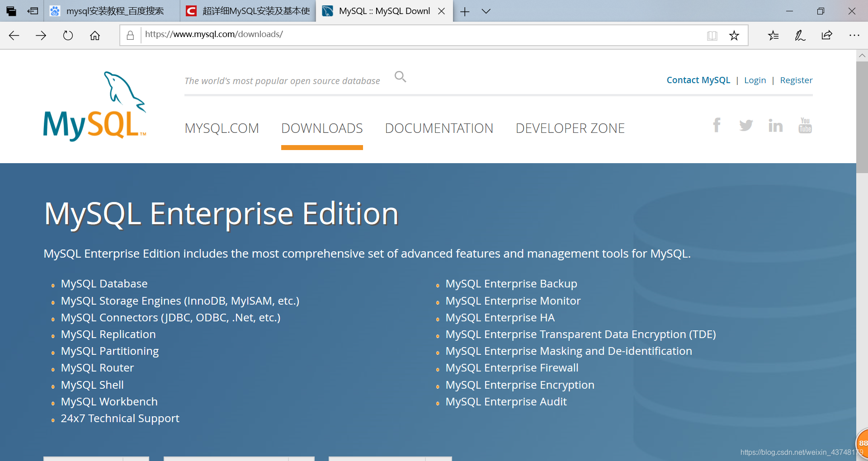Close the MySQL Downloads tab
Viewport: 868px width, 461px height.
(x=442, y=11)
